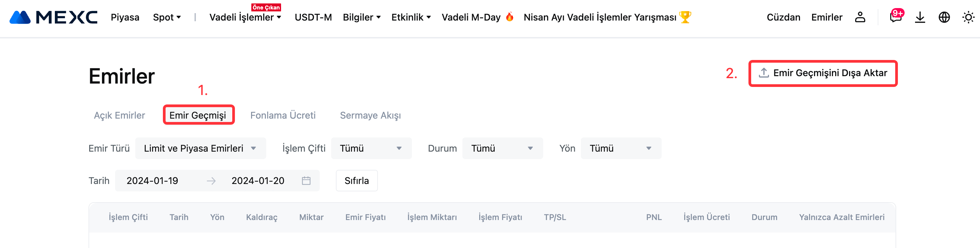Open the language globe icon
This screenshot has height=248, width=980.
click(944, 18)
